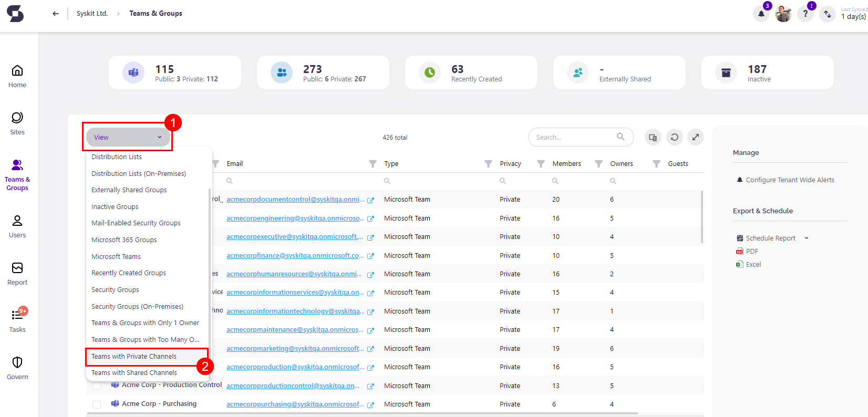Choose Microsoft 365 Groups view
The image size is (868, 417).
pyautogui.click(x=124, y=239)
